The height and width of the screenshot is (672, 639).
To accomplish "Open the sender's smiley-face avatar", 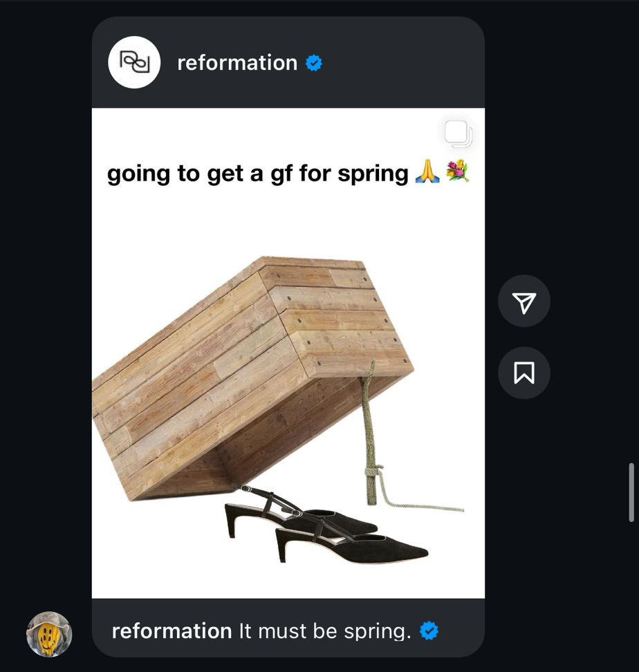I will tap(49, 634).
